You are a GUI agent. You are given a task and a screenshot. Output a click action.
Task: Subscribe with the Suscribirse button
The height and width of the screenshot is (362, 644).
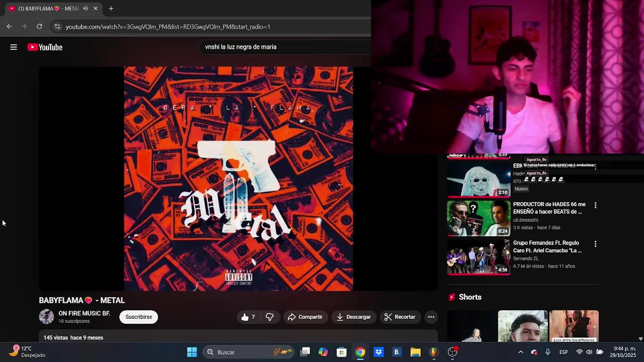(x=138, y=317)
